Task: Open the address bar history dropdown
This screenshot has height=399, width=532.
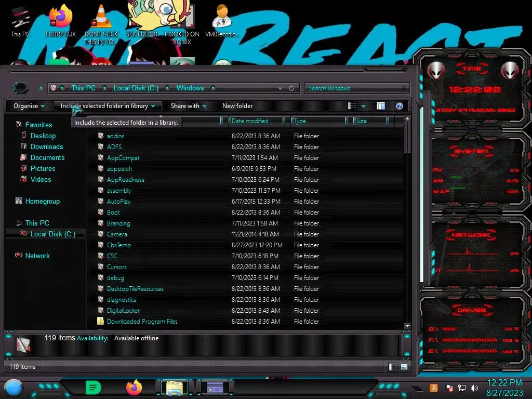Action: tap(280, 88)
